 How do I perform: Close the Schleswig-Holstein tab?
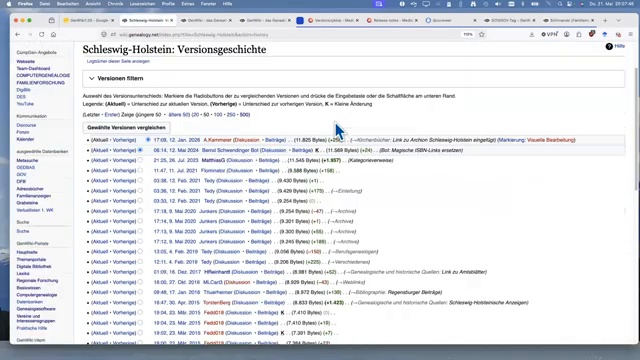(171, 20)
